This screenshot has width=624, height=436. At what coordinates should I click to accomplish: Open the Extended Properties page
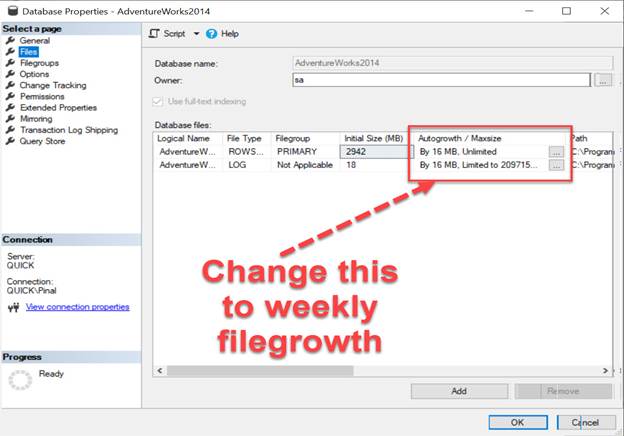(x=58, y=107)
